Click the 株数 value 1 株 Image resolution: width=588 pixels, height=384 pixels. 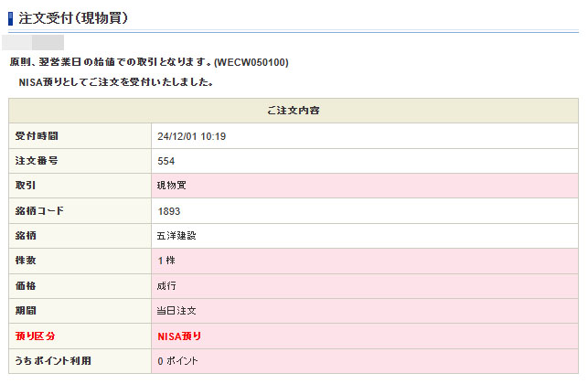click(x=166, y=261)
